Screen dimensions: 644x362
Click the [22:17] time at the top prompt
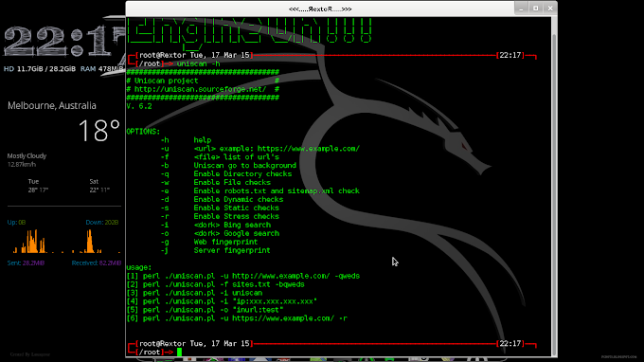click(x=510, y=55)
